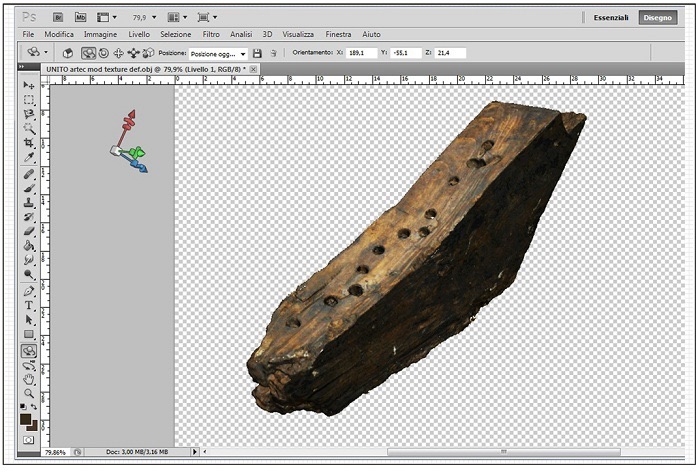
Task: Select the Quick Selection tool
Action: tap(29, 129)
